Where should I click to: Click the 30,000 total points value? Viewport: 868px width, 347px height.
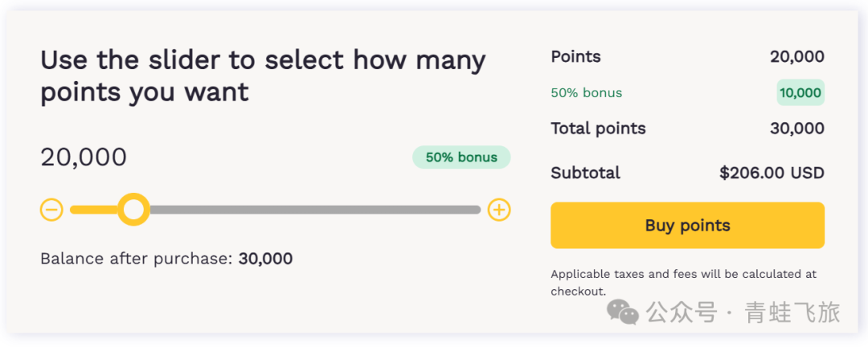(796, 129)
